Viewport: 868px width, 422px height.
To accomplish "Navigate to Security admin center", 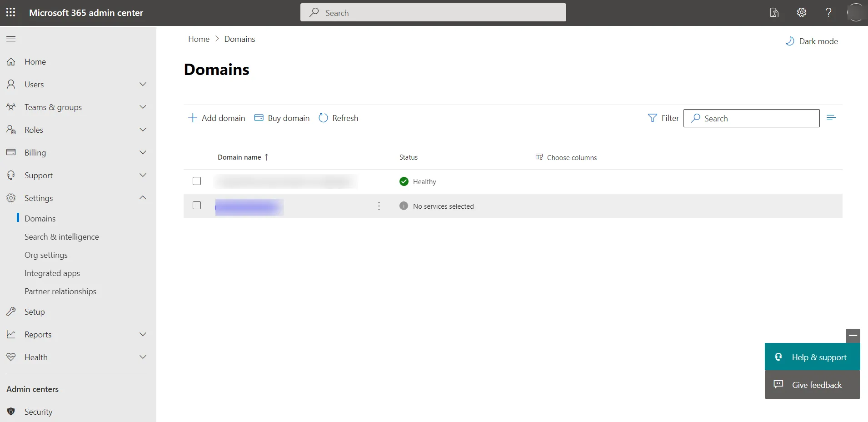I will click(x=39, y=412).
